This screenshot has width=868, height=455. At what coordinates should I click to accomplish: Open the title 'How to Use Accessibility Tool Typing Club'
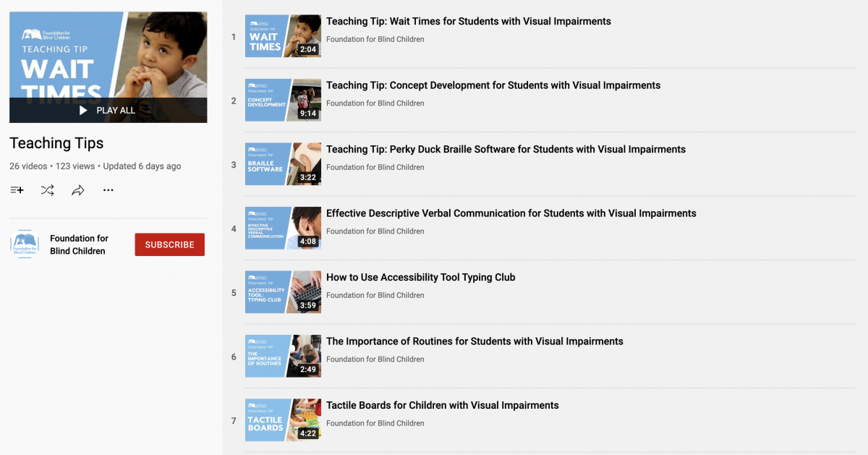pos(421,278)
